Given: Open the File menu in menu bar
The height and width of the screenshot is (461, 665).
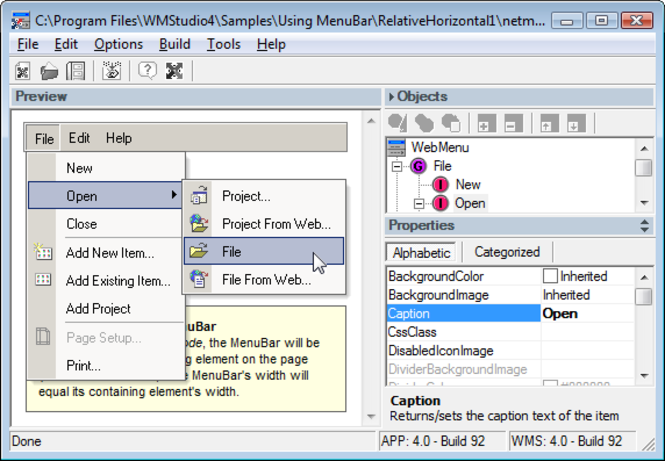Looking at the screenshot, I should pyautogui.click(x=28, y=45).
